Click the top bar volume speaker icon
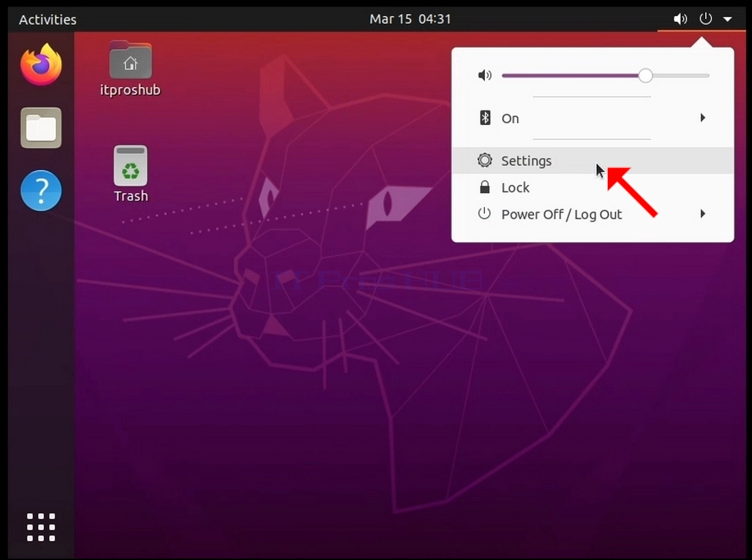Image resolution: width=752 pixels, height=560 pixels. (680, 19)
